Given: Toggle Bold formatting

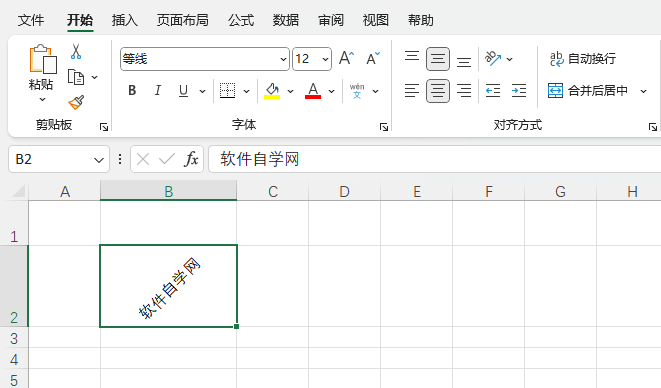Looking at the screenshot, I should click(132, 91).
